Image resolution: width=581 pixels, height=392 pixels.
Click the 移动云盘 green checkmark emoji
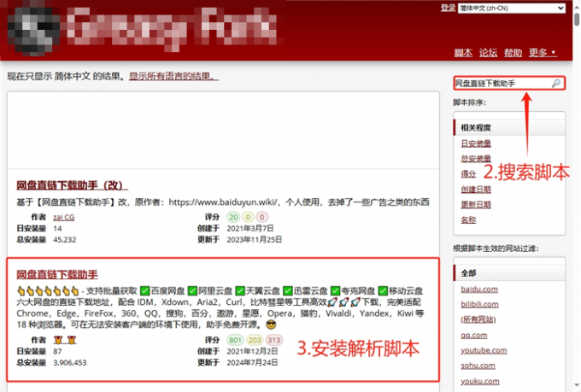[x=383, y=291]
